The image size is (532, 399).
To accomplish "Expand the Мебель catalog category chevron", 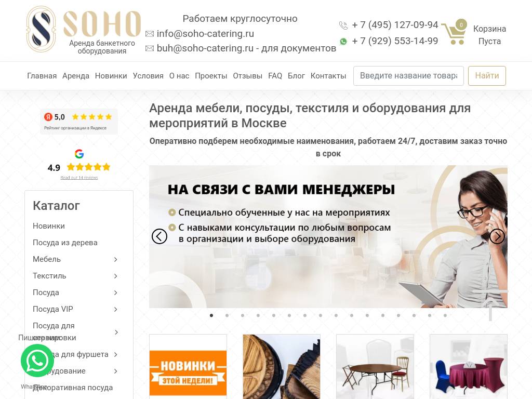I will (x=116, y=260).
